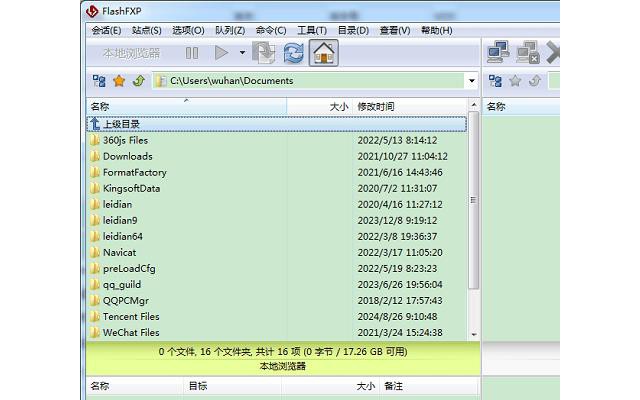Open the 帮助(H) menu
The width and height of the screenshot is (640, 400).
[x=436, y=31]
